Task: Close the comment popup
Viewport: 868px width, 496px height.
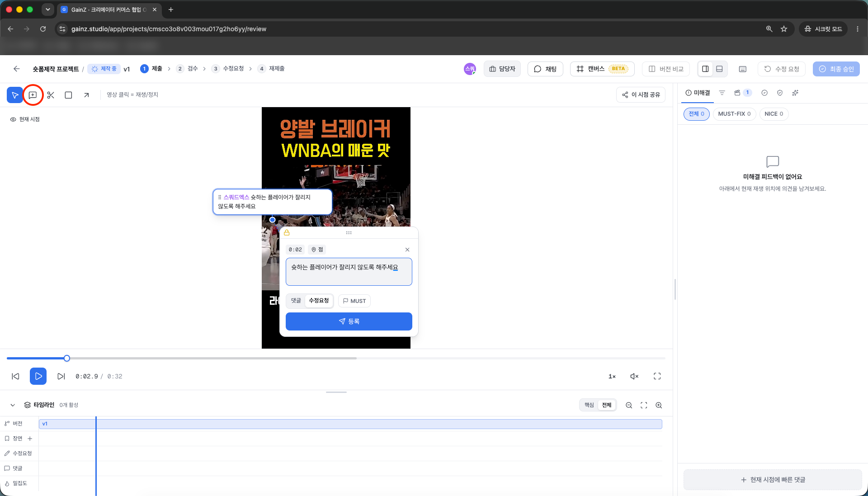Action: [x=407, y=250]
